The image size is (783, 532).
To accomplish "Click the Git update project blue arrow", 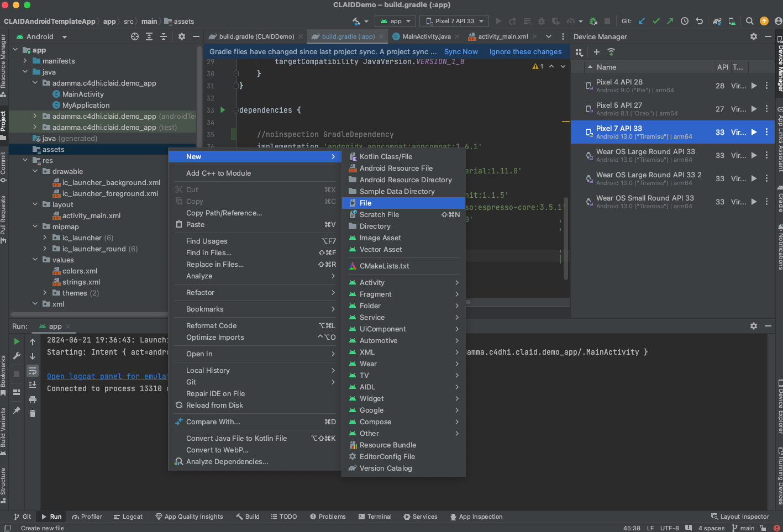I will coord(642,21).
